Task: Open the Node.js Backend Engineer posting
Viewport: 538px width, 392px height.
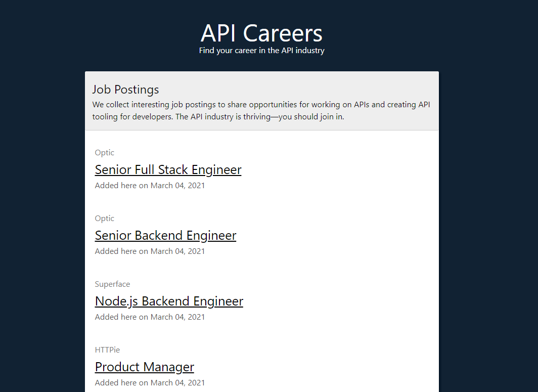Action: [x=169, y=301]
